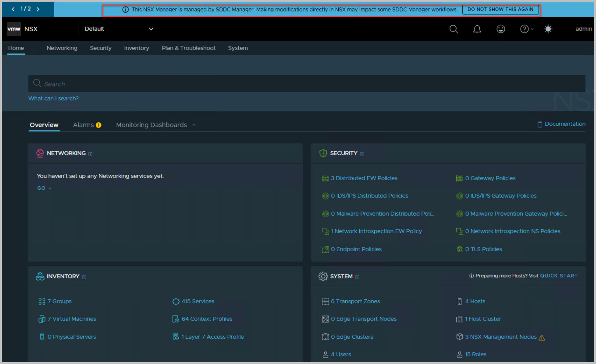This screenshot has height=364, width=596.
Task: Click the smiley feedback icon
Action: click(x=501, y=29)
